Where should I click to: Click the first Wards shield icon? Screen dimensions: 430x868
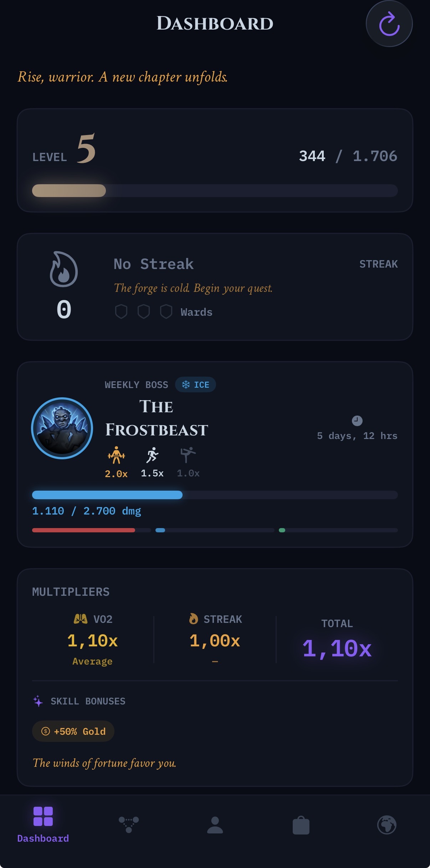coord(121,311)
